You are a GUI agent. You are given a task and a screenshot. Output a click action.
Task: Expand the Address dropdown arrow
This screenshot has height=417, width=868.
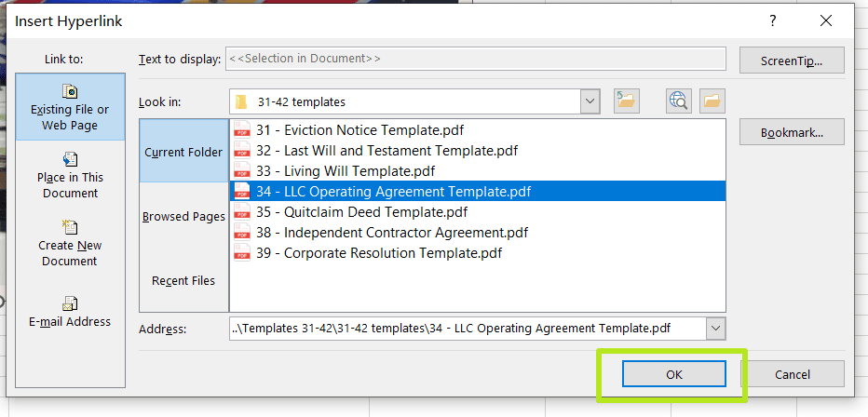point(716,329)
